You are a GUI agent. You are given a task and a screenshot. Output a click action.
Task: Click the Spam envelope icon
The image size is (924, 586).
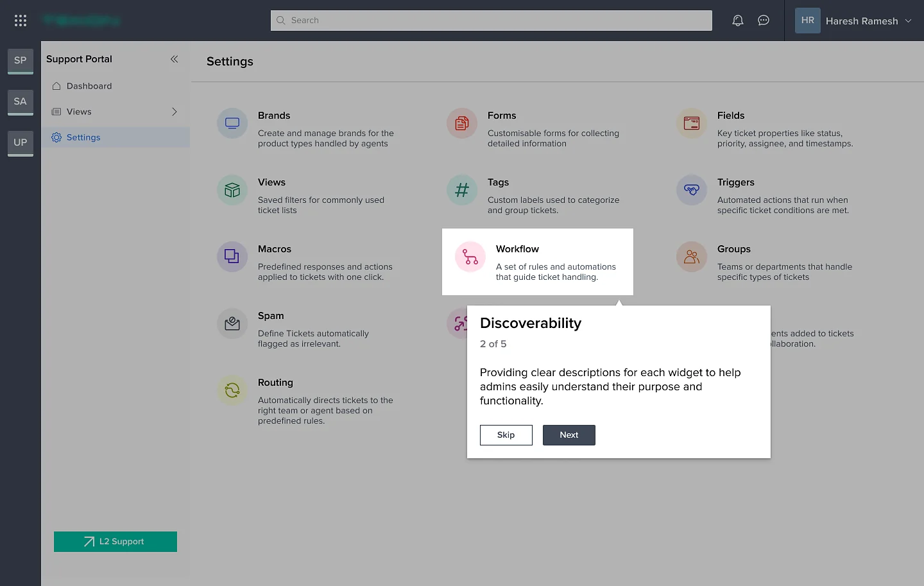(232, 323)
